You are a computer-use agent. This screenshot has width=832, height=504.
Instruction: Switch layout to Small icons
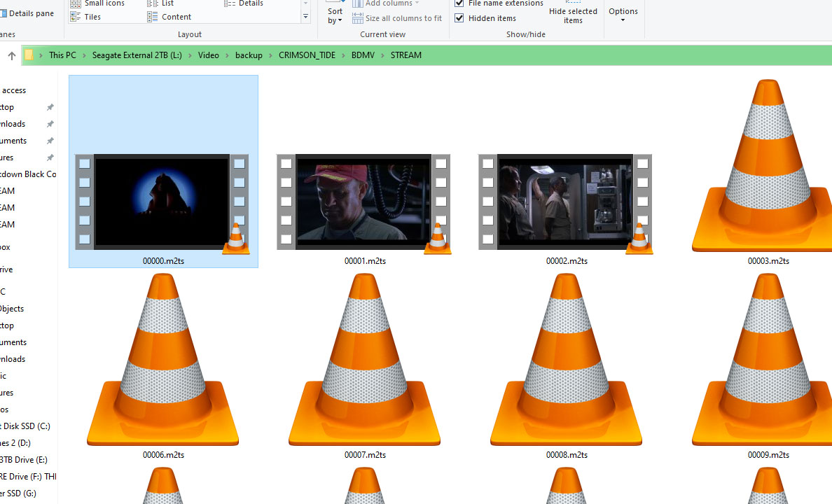[97, 3]
